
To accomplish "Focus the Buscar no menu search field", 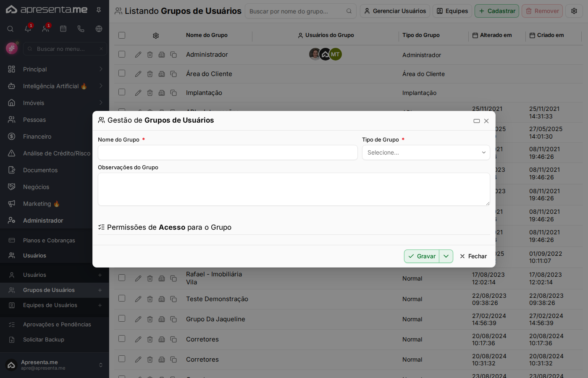I will [65, 49].
